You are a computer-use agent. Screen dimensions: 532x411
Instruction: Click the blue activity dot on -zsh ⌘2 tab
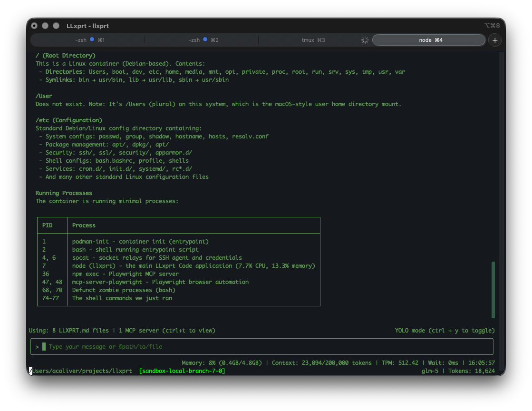point(204,40)
